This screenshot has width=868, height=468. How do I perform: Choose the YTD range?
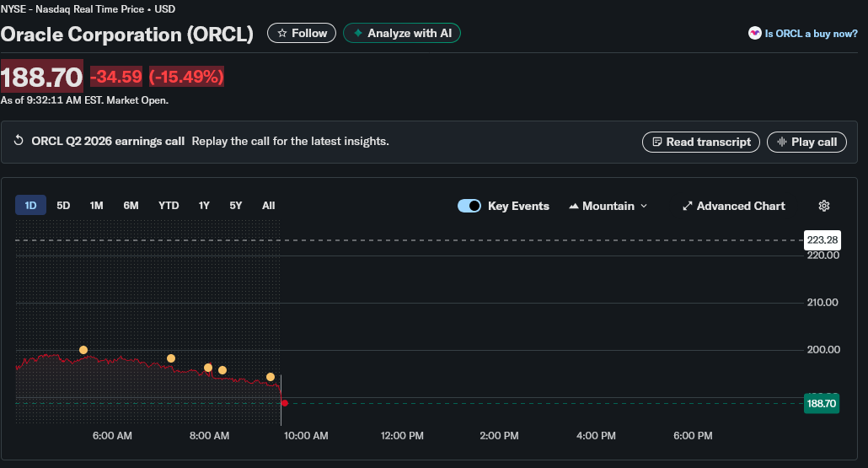tap(169, 206)
